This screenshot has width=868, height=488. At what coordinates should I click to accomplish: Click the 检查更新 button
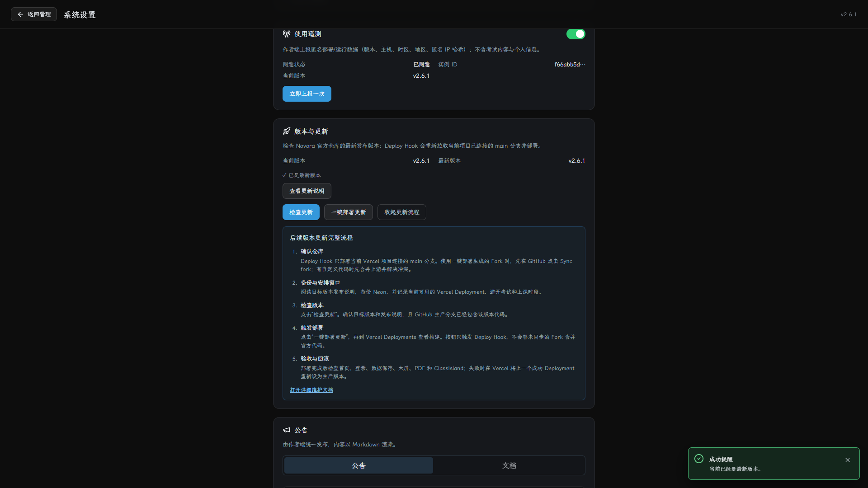[x=301, y=212]
